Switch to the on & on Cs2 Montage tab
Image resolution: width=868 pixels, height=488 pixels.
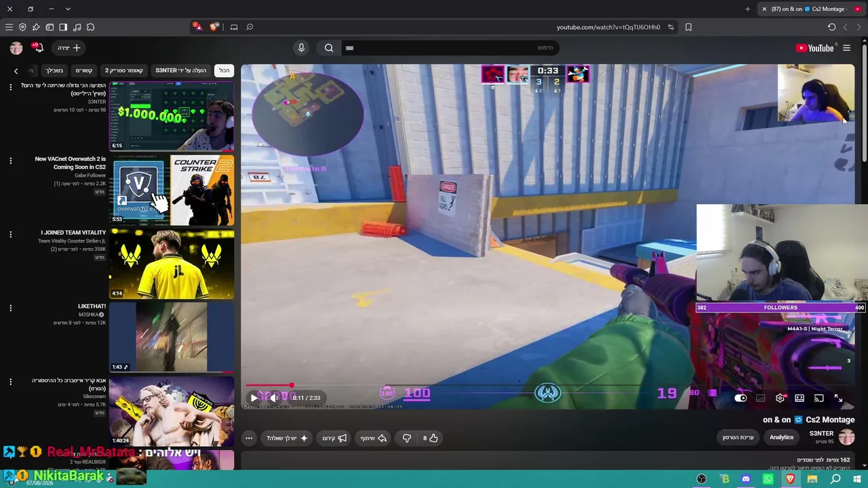811,9
